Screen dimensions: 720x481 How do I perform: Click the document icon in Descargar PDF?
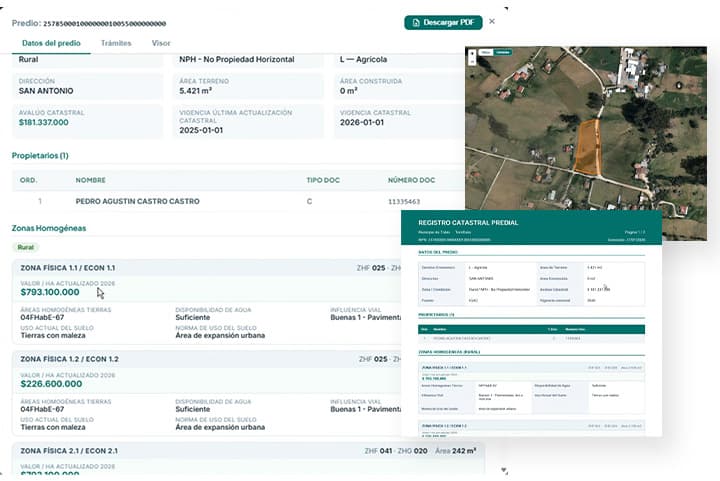416,22
